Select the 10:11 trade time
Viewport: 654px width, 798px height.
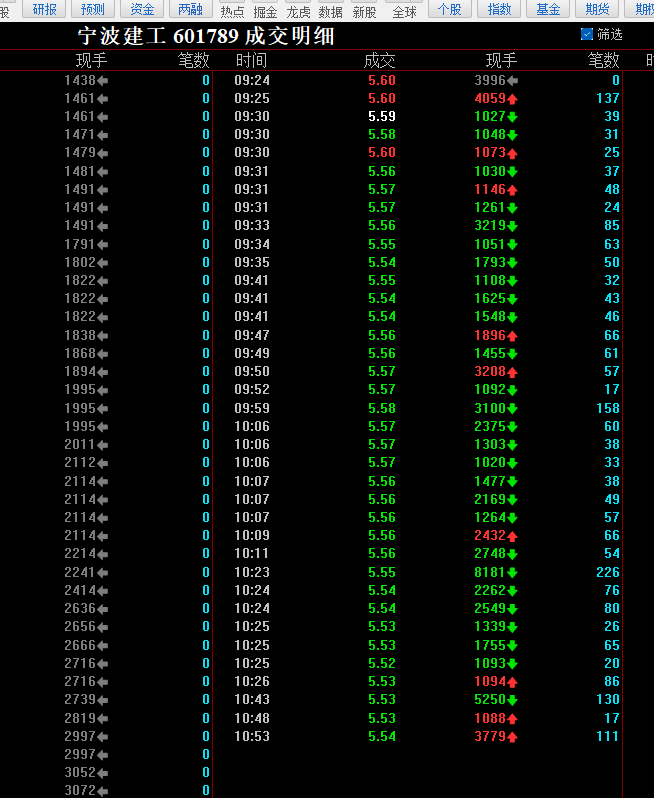(x=252, y=553)
